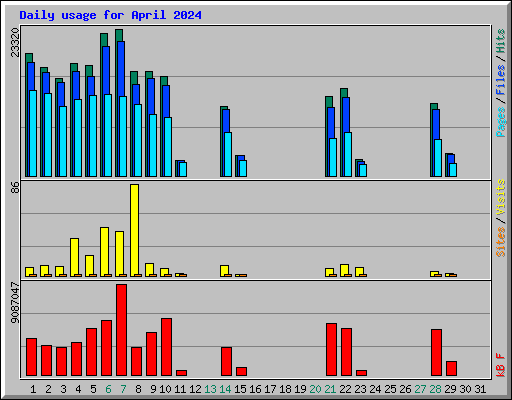
Task: Click the 86 visits axis value
Action: [15, 188]
